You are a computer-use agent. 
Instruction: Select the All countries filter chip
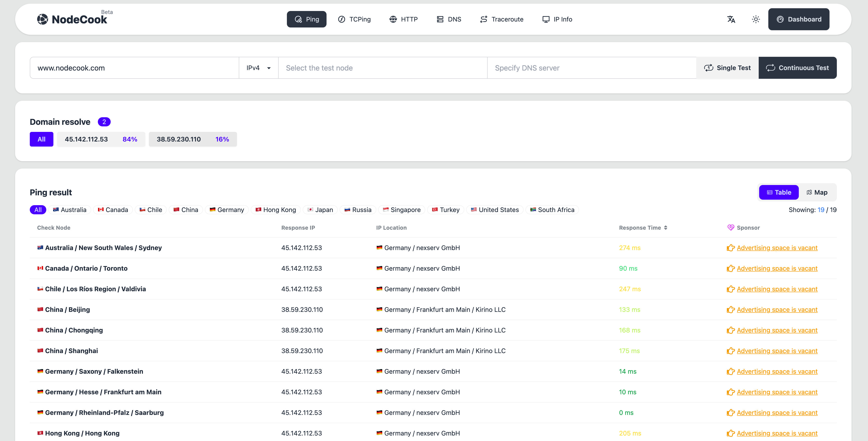tap(38, 210)
